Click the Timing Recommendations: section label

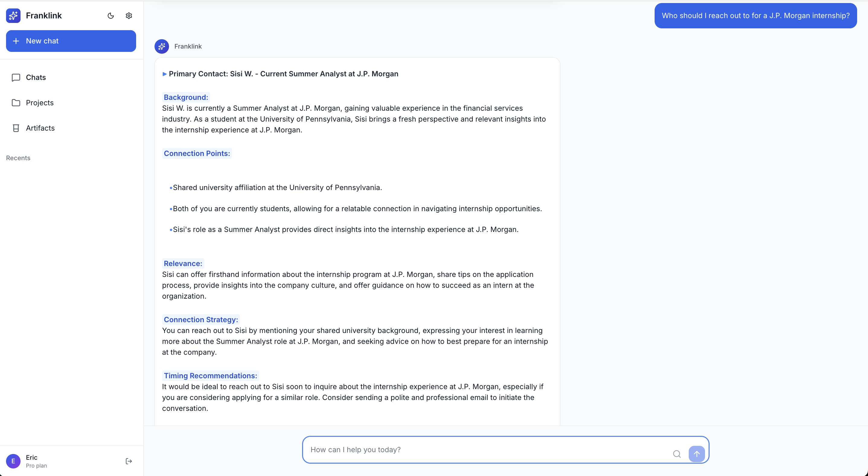(210, 376)
